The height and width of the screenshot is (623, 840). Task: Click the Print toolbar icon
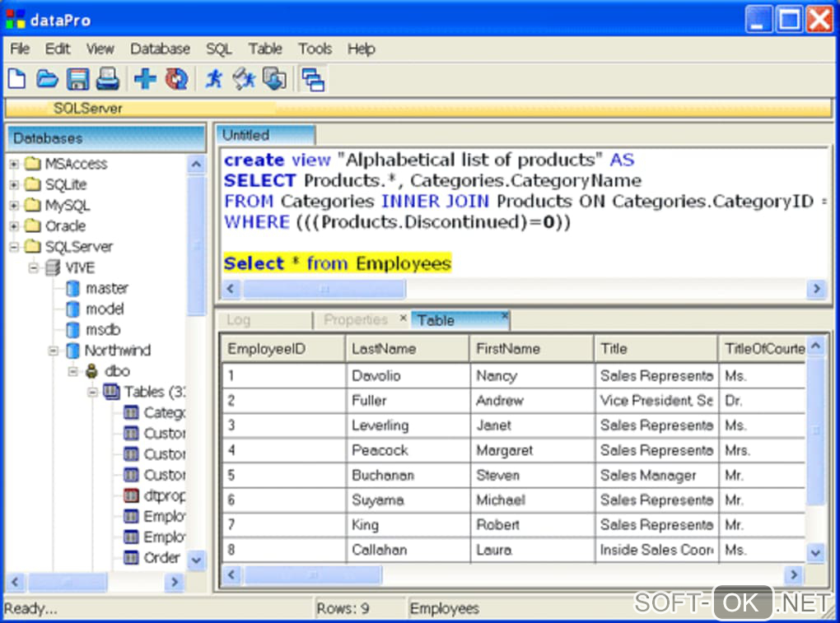[x=108, y=79]
